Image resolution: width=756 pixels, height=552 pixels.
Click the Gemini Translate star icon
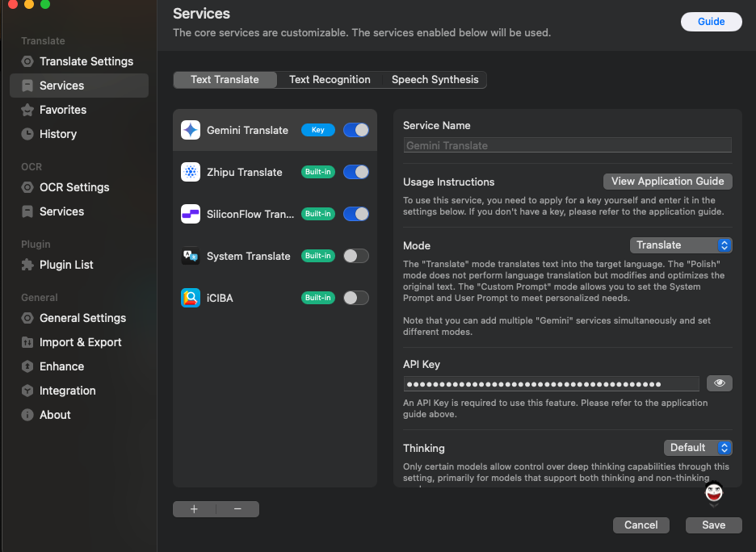191,130
